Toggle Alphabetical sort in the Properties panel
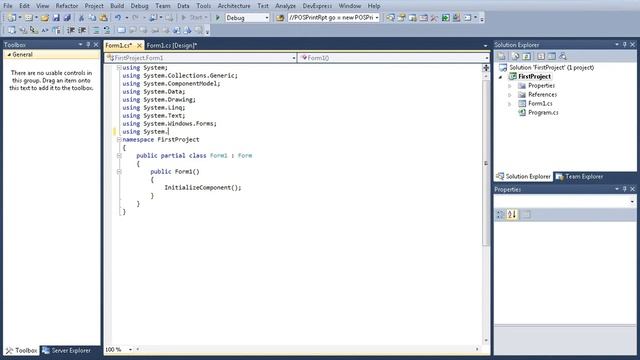Viewport: 640px width, 360px height. [512, 214]
